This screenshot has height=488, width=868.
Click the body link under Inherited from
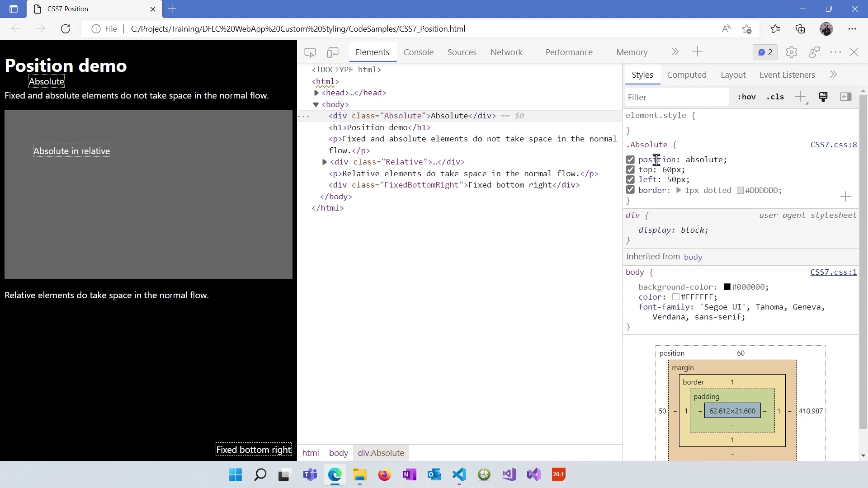(x=693, y=257)
